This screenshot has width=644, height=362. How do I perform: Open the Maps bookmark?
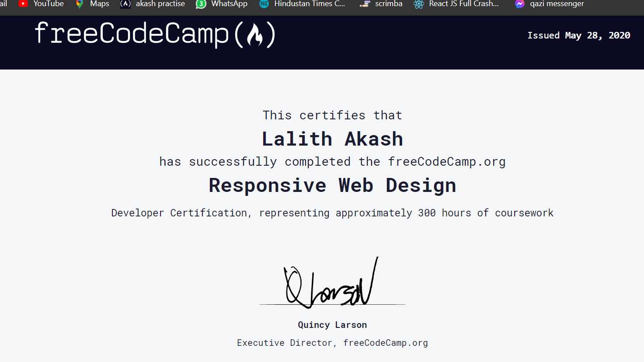click(92, 4)
